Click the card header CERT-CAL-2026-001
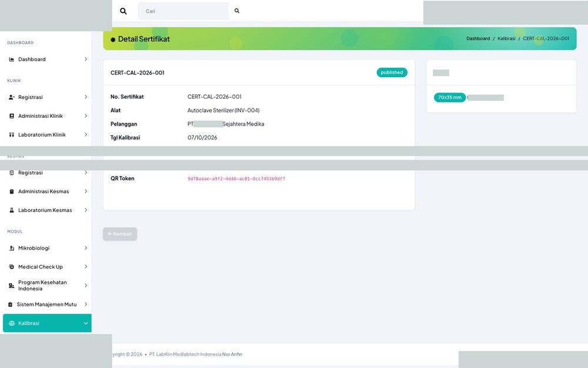 137,73
